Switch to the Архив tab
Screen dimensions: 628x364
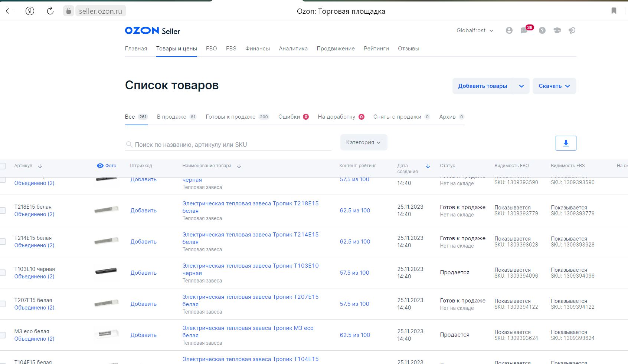coord(452,117)
